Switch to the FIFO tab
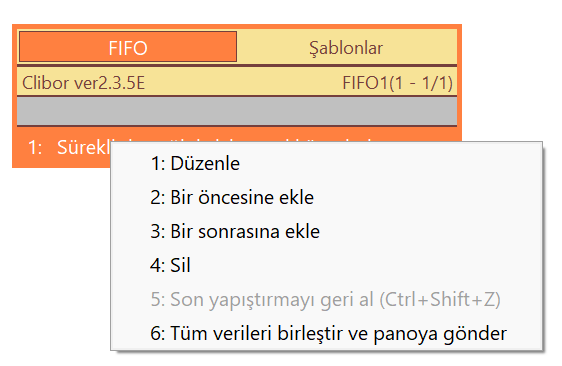This screenshot has width=562, height=366. (128, 47)
